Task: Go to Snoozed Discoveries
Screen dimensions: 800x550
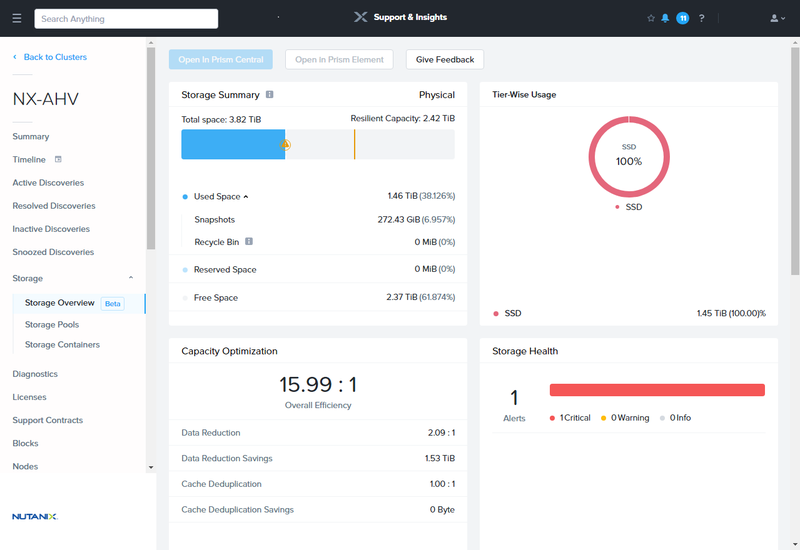Action: tap(53, 252)
